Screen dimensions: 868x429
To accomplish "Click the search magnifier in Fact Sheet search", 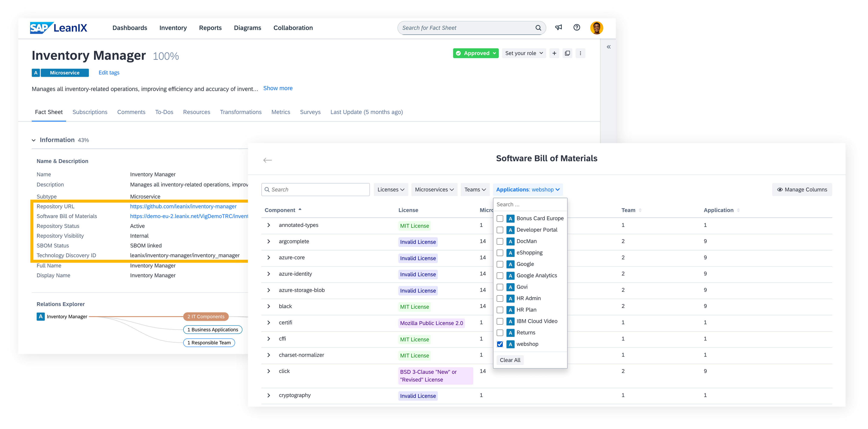I will click(x=538, y=28).
